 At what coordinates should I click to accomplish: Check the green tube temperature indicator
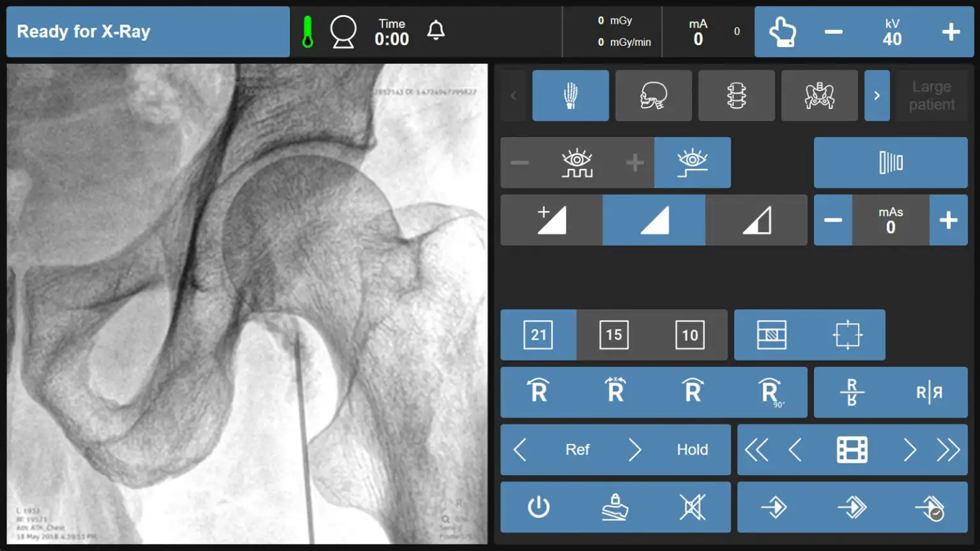coord(308,32)
